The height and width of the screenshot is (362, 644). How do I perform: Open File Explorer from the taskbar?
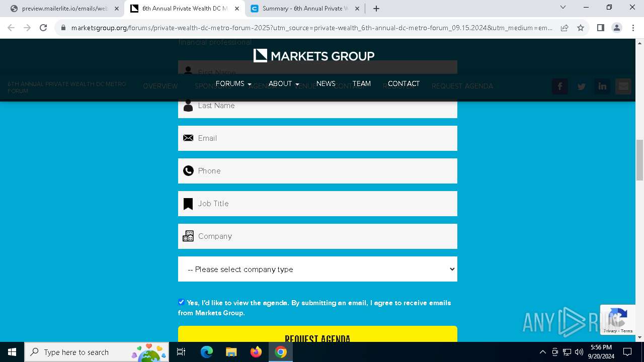pyautogui.click(x=231, y=352)
